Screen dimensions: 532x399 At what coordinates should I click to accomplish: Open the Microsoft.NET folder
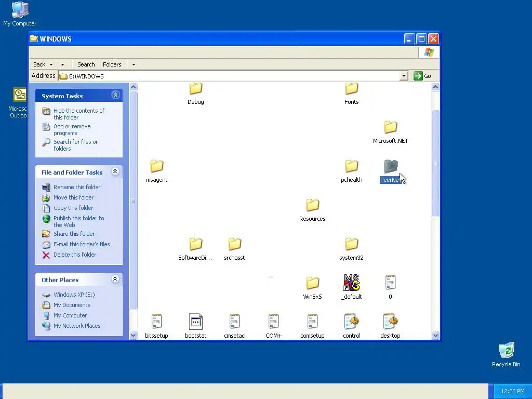point(390,132)
